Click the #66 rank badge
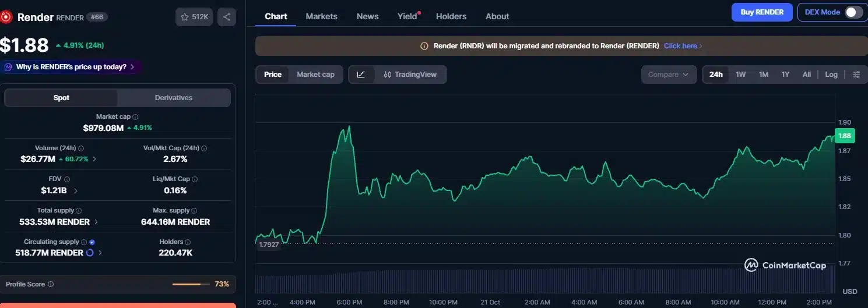This screenshot has height=308, width=868. point(97,17)
